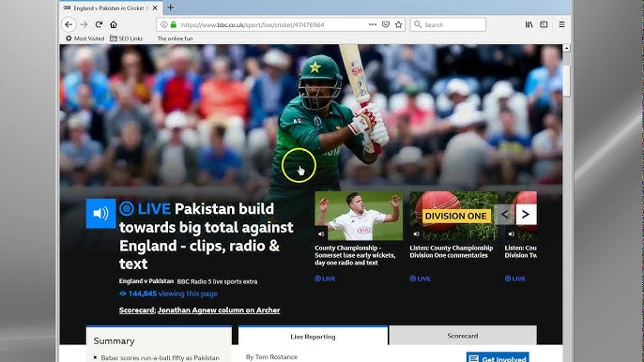Open the Scorecard link under headline
The image size is (644, 362).
coord(136,310)
